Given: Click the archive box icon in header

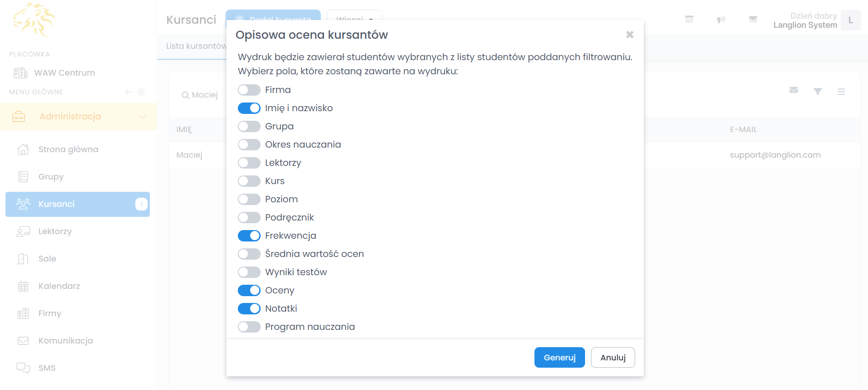Looking at the screenshot, I should [689, 19].
